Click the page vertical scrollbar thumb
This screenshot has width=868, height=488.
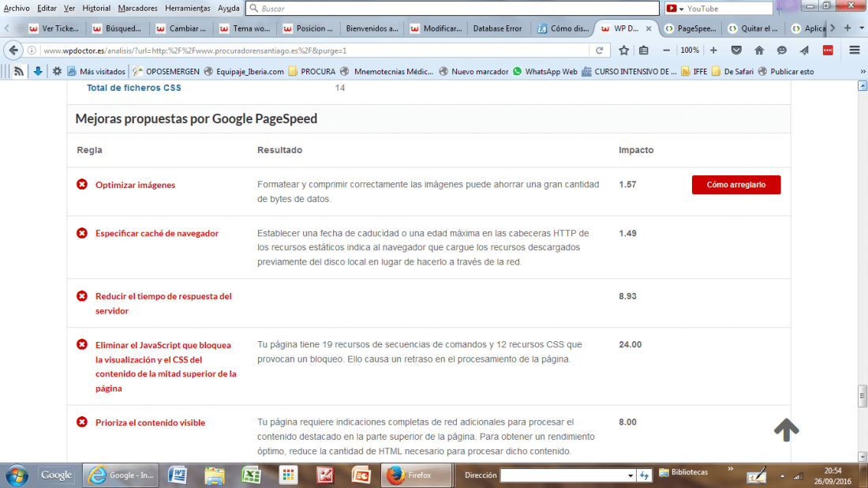(862, 396)
